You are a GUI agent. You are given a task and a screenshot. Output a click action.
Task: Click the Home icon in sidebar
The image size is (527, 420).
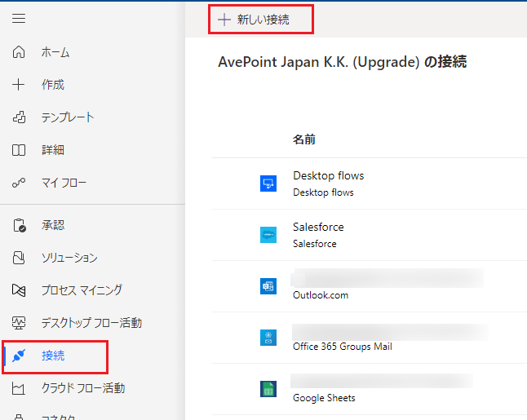coord(19,52)
